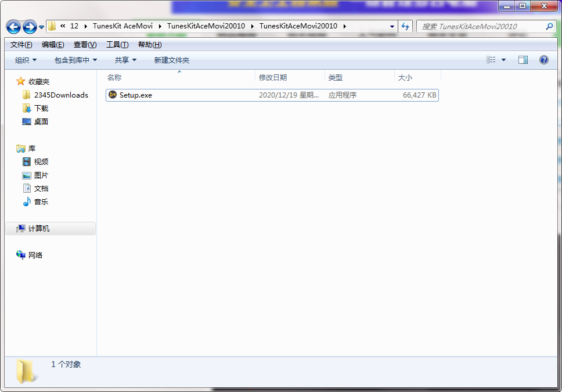The width and height of the screenshot is (562, 392).
Task: Go to first 'TunesKitAceMovi20010' breadcrumb
Action: [x=206, y=26]
